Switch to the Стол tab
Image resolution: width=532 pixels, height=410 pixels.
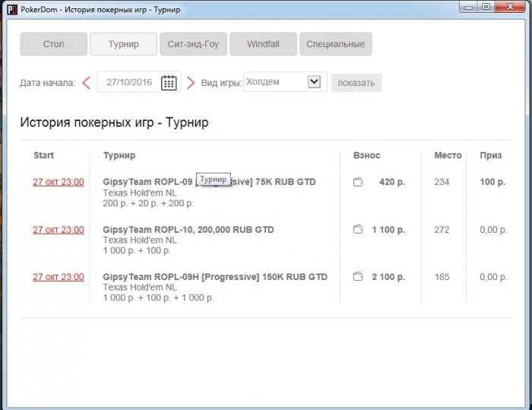54,44
